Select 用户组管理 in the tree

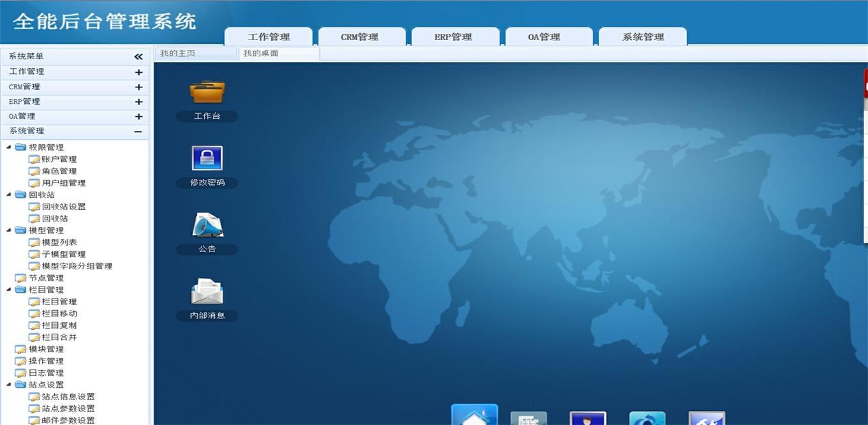(64, 183)
